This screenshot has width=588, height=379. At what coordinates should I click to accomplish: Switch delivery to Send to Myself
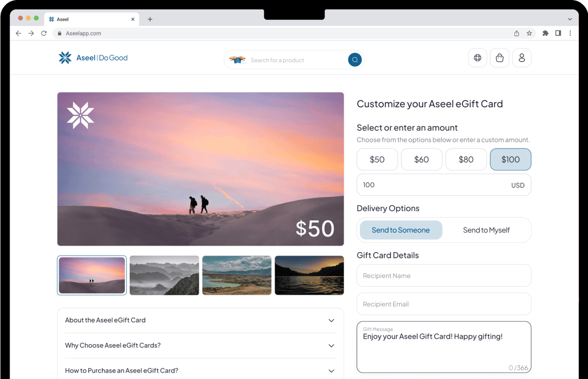point(486,230)
